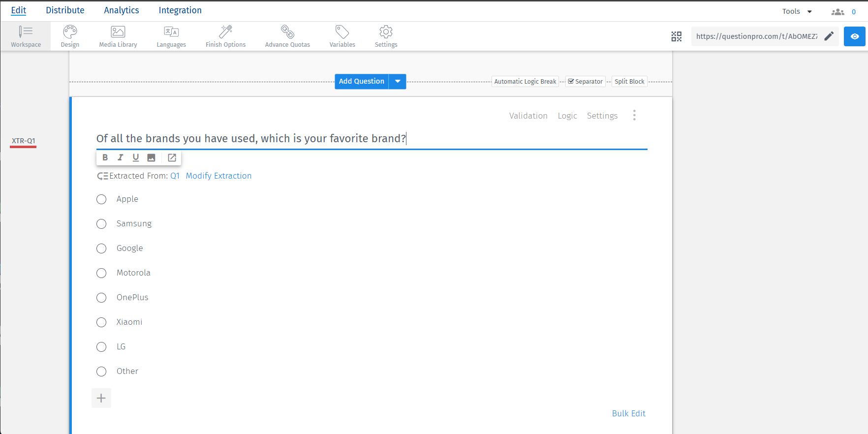
Task: Edit the Motorola answer text
Action: [133, 273]
